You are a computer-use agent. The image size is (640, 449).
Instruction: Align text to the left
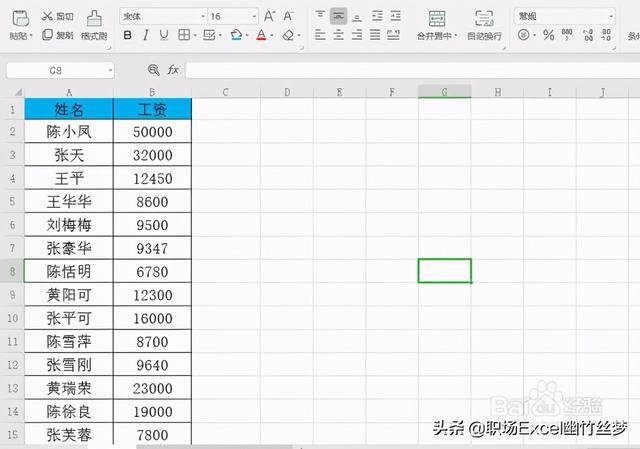click(320, 35)
